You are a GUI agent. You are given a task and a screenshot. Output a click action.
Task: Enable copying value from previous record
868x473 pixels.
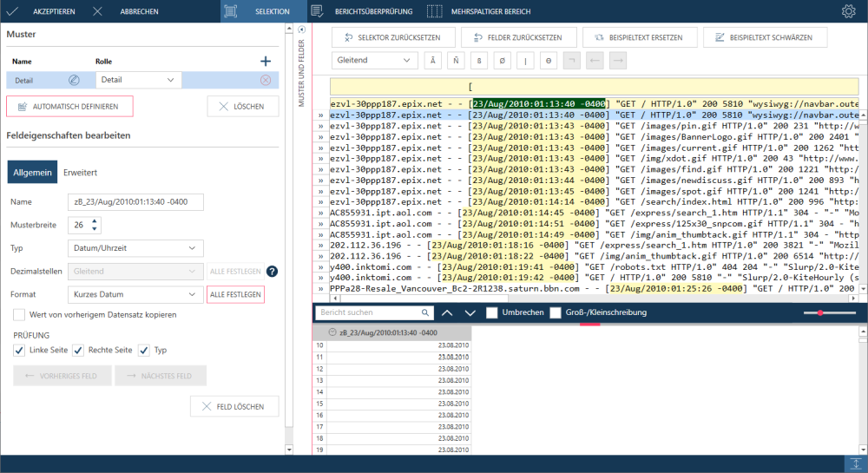pyautogui.click(x=19, y=314)
